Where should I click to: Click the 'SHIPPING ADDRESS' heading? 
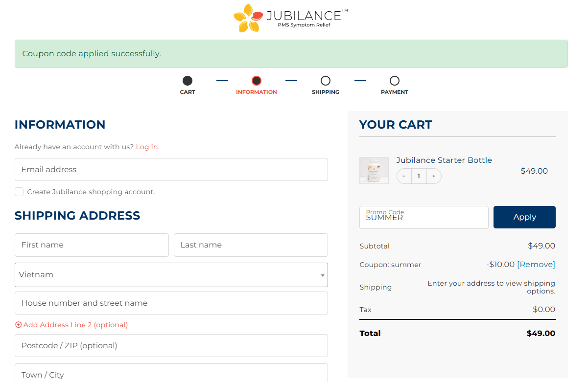(77, 216)
